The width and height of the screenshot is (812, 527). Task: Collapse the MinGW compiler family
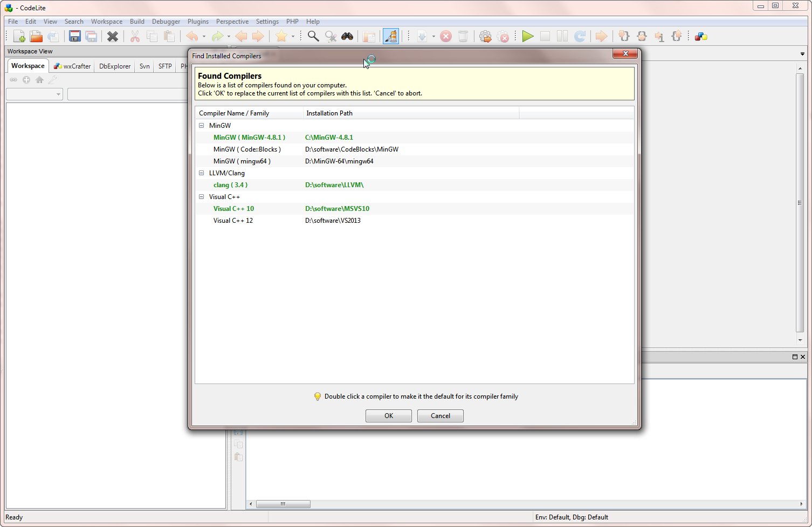202,126
